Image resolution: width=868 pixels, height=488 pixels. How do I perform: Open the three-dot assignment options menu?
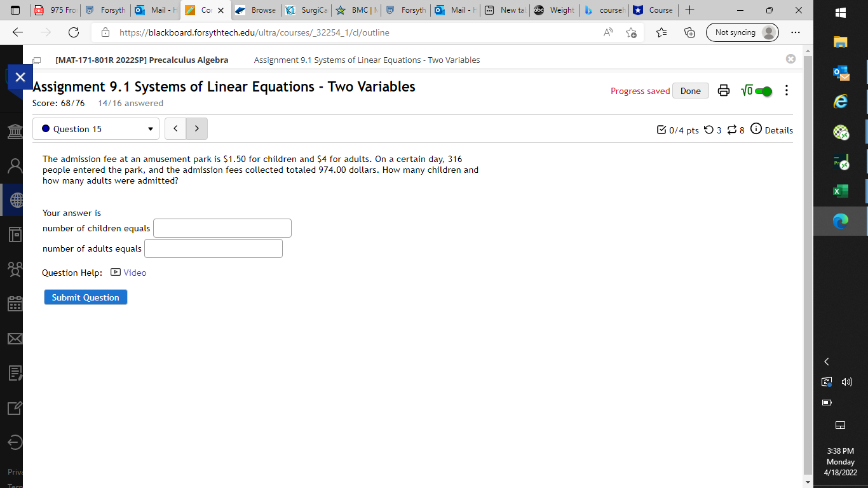click(x=787, y=91)
